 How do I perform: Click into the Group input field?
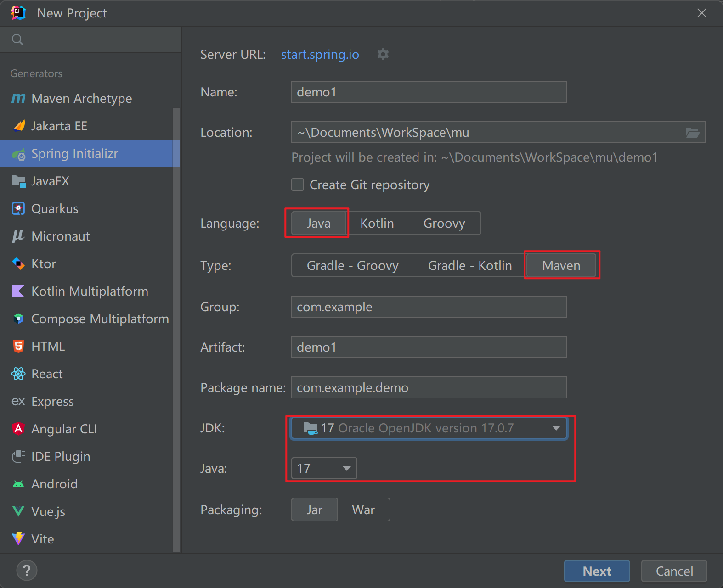(x=428, y=307)
